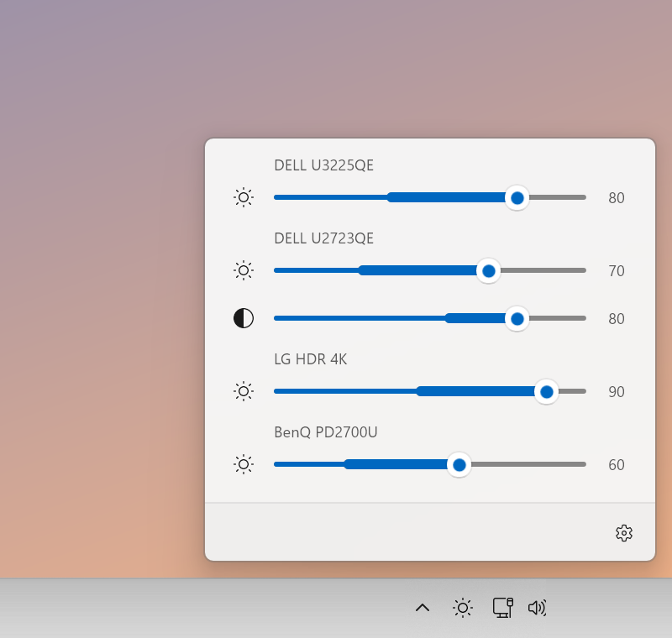Click value 80 for DELL U2723QE contrast
This screenshot has height=638, width=672.
tap(617, 319)
